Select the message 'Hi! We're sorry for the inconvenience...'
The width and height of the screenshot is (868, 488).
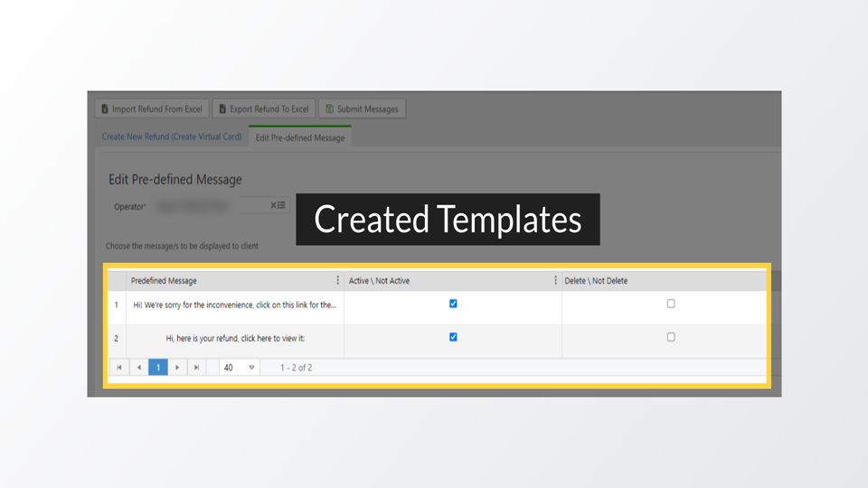pos(235,305)
